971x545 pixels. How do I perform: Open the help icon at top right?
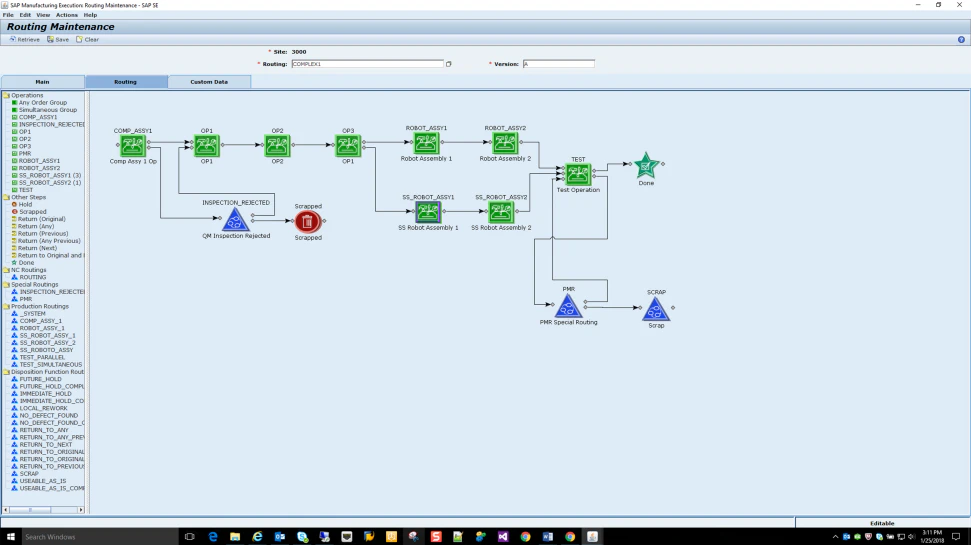point(961,40)
